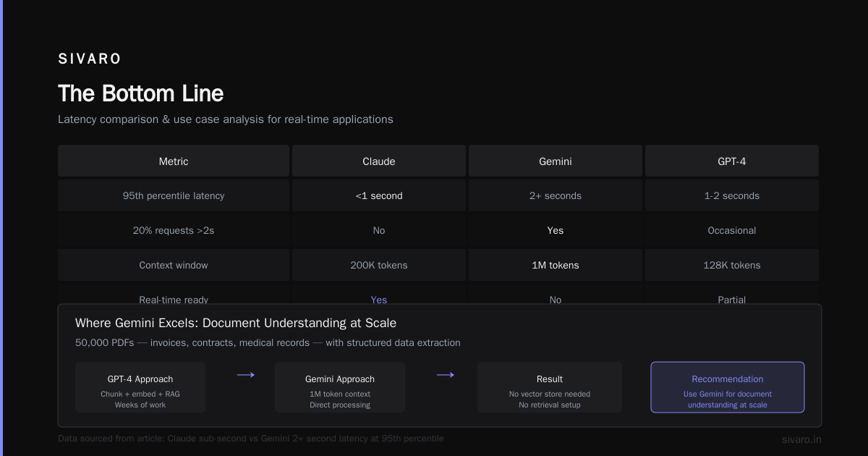The width and height of the screenshot is (868, 456).
Task: Click the '1M tokens' table cell
Action: [x=556, y=265]
